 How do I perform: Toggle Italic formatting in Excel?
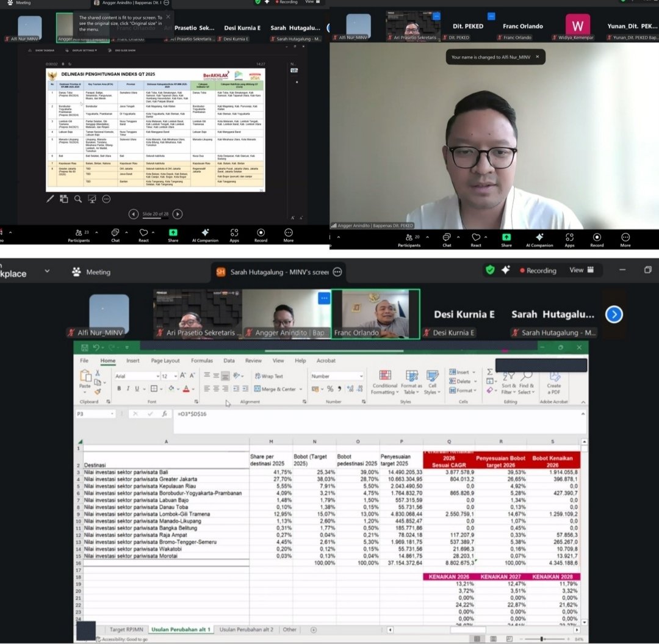click(x=128, y=389)
